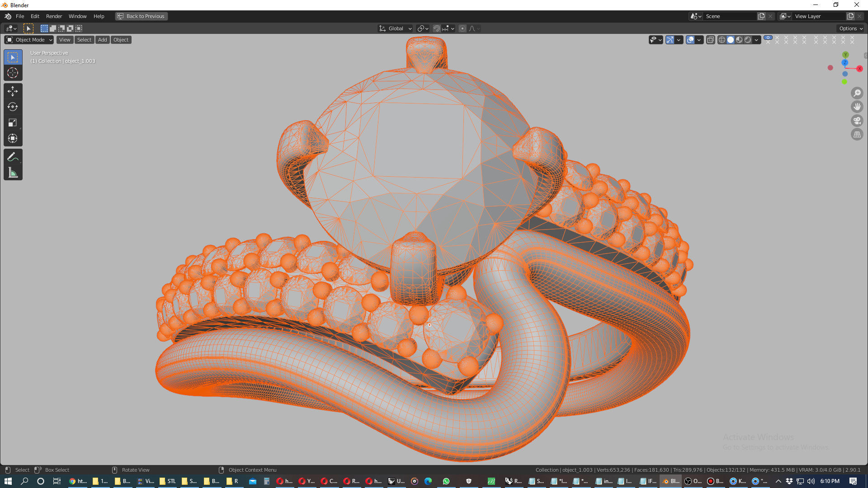The image size is (868, 488).
Task: Activate the Rotate tool
Action: (13, 107)
